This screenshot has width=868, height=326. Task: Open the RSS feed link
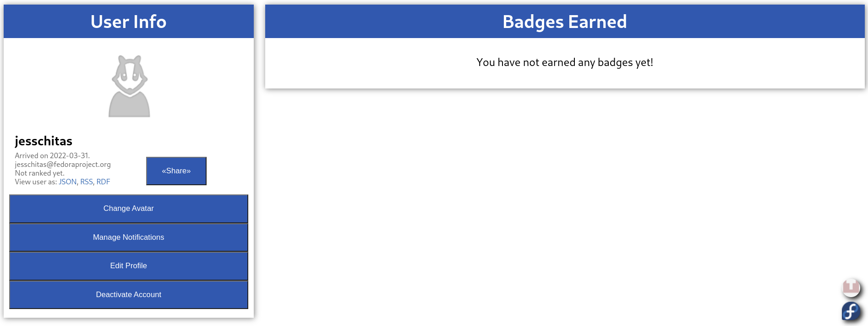click(x=87, y=182)
